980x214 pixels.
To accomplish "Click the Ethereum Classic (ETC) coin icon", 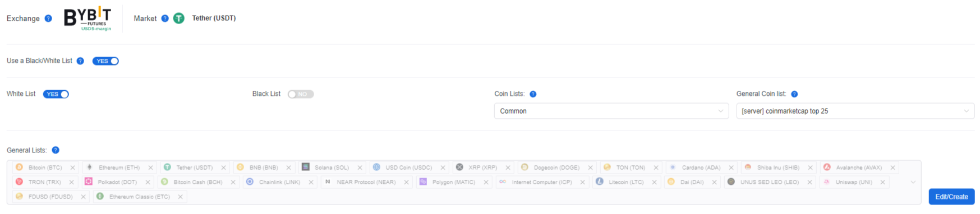I will coord(100,196).
